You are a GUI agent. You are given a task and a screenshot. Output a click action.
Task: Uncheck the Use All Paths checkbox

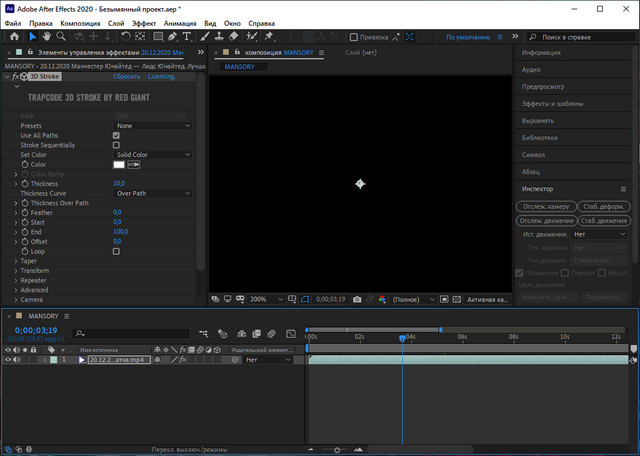(x=116, y=135)
